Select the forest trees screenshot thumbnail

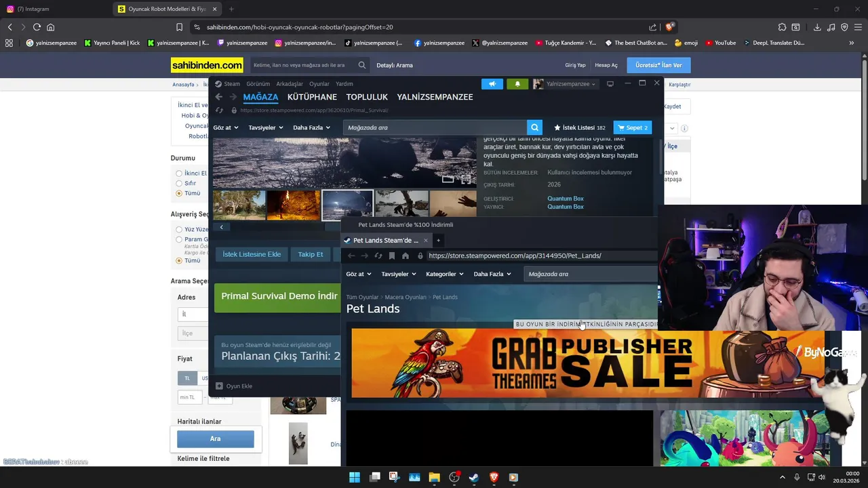tap(239, 205)
